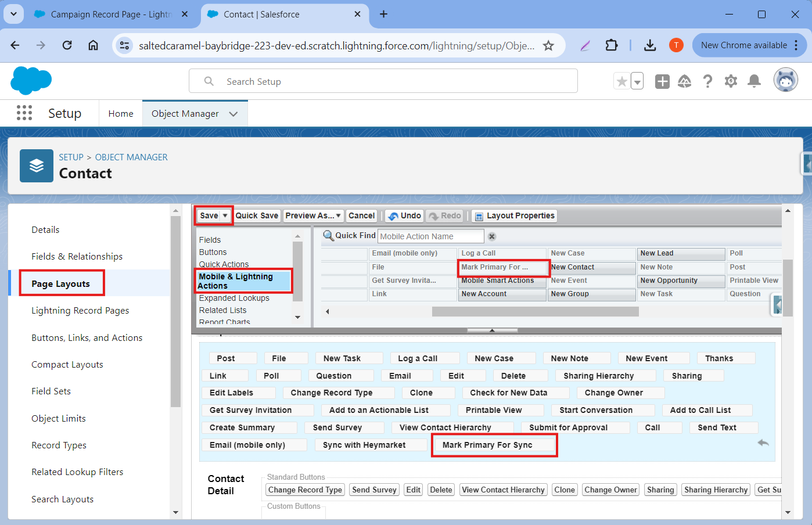Viewport: 812px width, 525px height.
Task: Click Mobile Action Name quick find field
Action: point(431,236)
